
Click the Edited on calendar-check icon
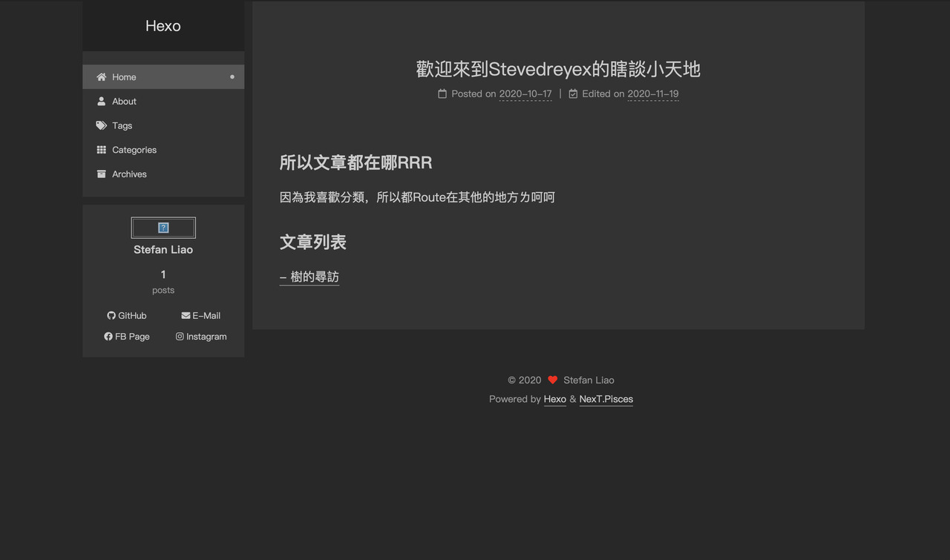pos(573,93)
